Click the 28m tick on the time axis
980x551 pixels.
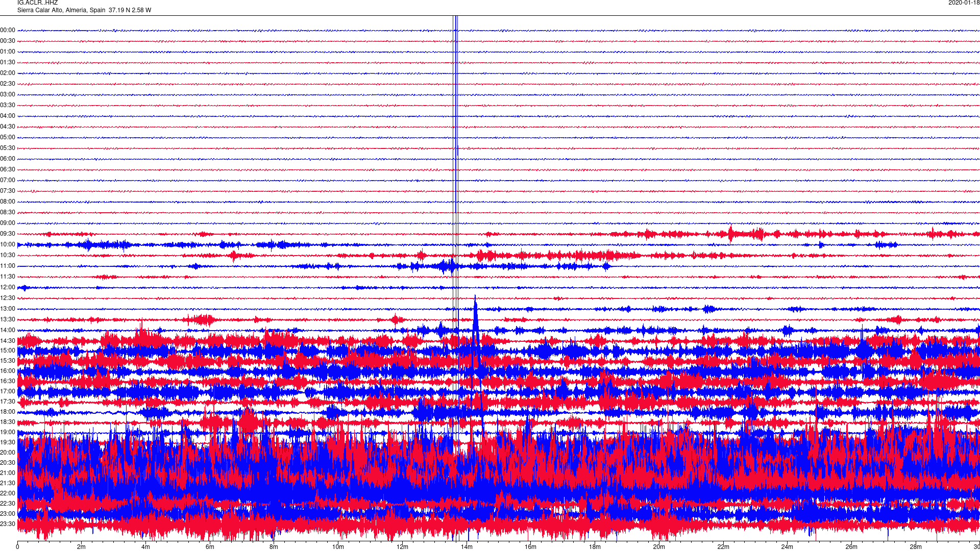point(916,547)
